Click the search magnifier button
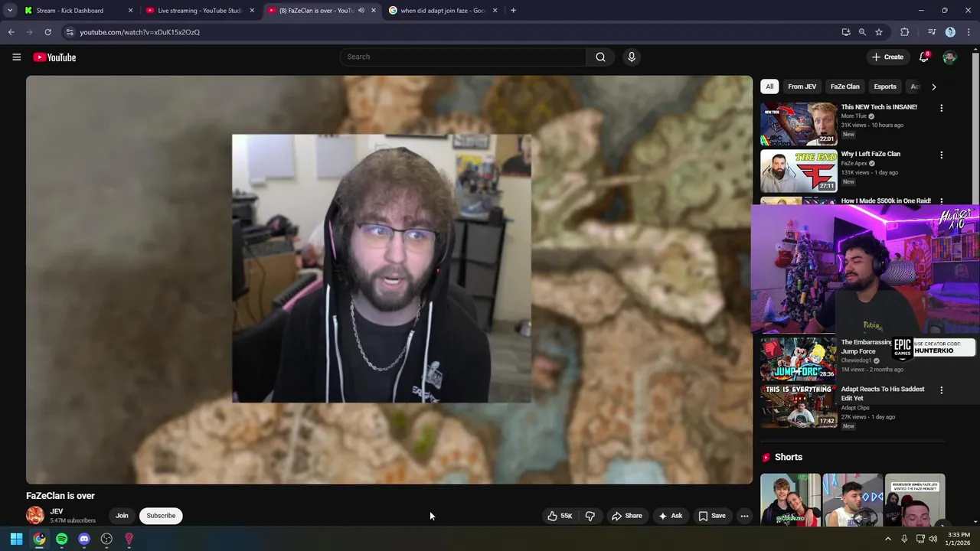Screen dimensions: 980x551 [x=600, y=57]
